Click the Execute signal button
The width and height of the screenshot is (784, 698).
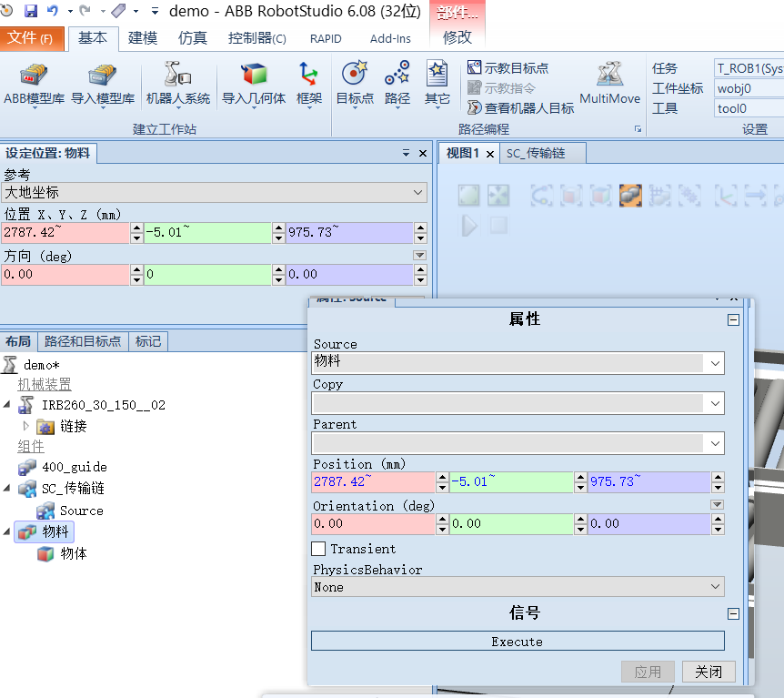(x=518, y=641)
